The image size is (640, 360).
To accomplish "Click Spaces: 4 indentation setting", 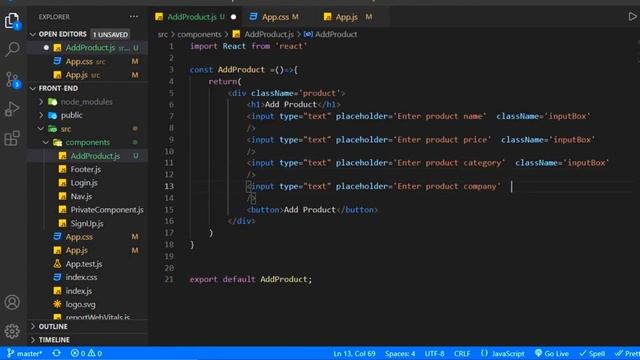I will point(400,353).
